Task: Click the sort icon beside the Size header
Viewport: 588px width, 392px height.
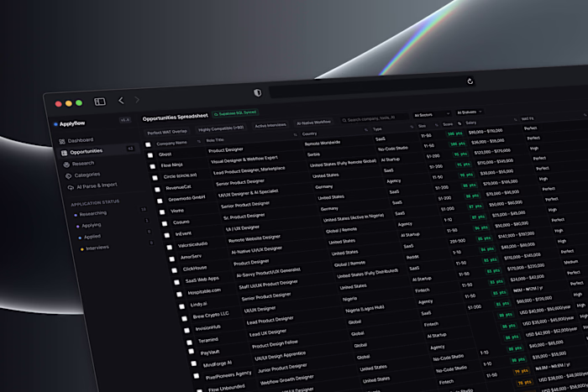Action: pyautogui.click(x=436, y=125)
